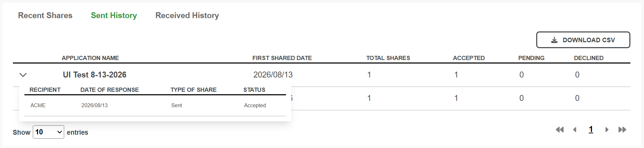Select page number 1 link
644x148 pixels.
pos(591,130)
